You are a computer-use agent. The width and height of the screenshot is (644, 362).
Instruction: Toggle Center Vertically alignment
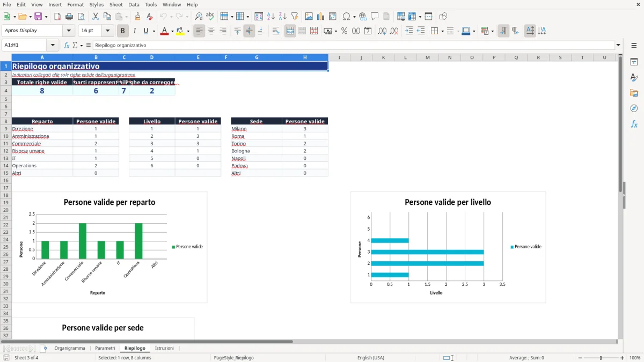click(x=249, y=31)
